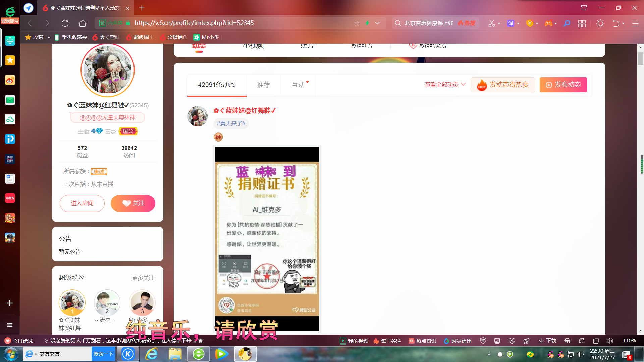Screen dimensions: 644x362
Task: Open the sidebar add plus icon
Action: click(10, 303)
